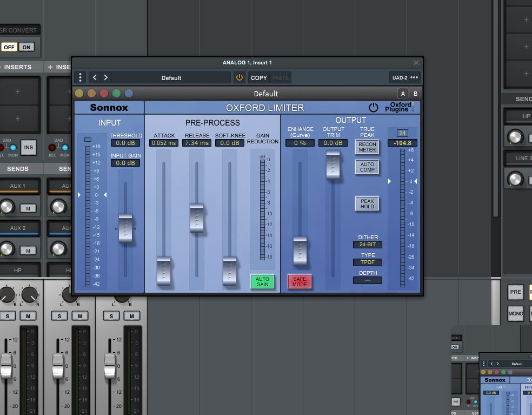Click the orange power icon in the UAD toolbar
Viewport: 532px width, 415px height.
tap(239, 77)
